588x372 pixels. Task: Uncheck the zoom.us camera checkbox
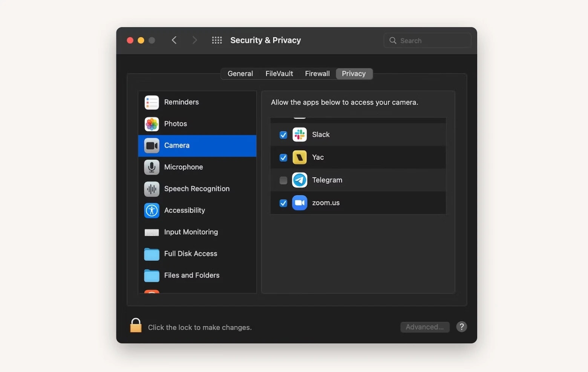(x=283, y=203)
